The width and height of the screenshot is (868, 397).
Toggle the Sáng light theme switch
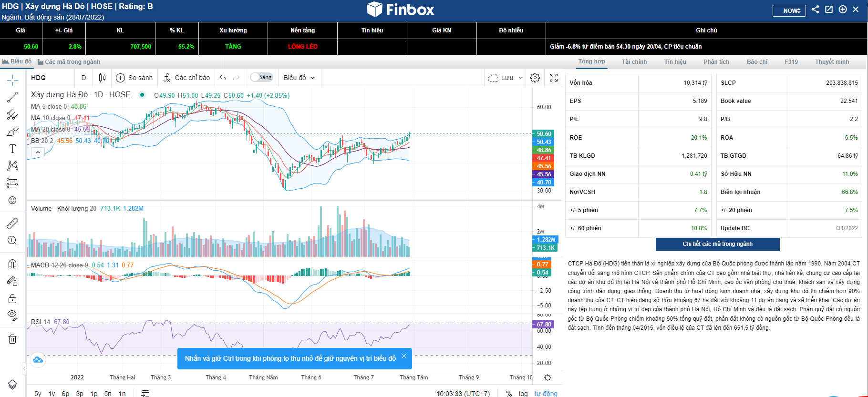261,77
